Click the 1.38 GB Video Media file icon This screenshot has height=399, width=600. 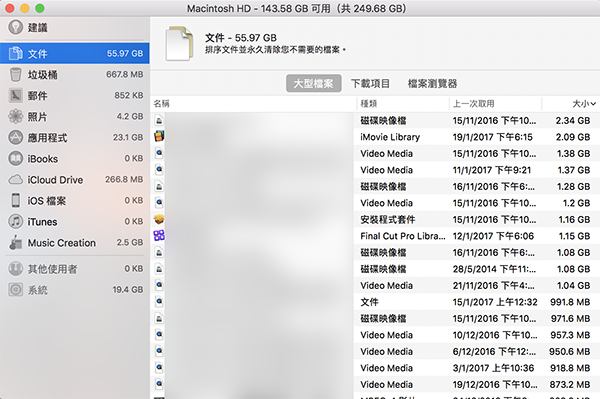click(x=159, y=153)
